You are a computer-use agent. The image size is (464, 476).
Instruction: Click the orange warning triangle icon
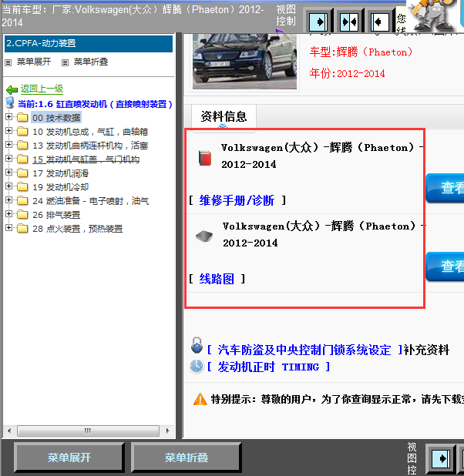tap(200, 399)
